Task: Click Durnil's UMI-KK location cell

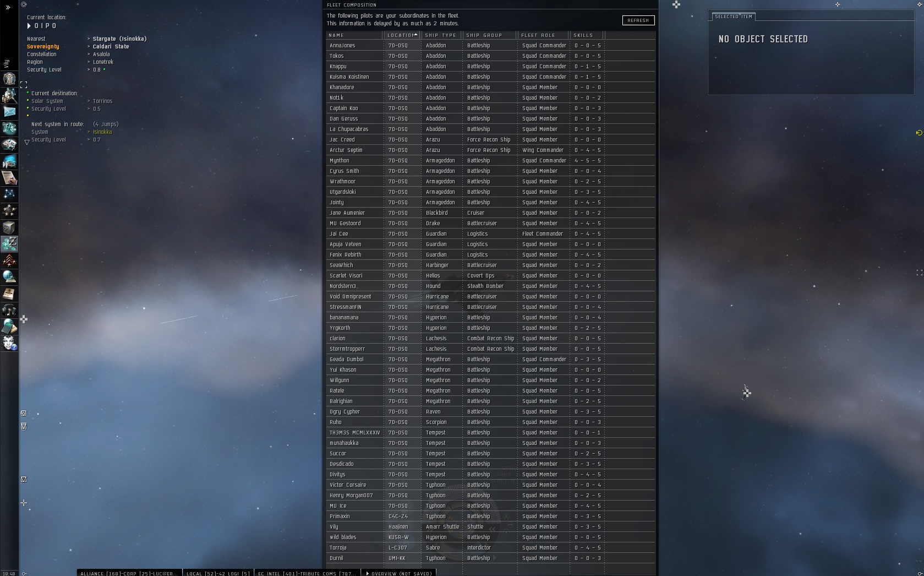Action: [x=403, y=558]
